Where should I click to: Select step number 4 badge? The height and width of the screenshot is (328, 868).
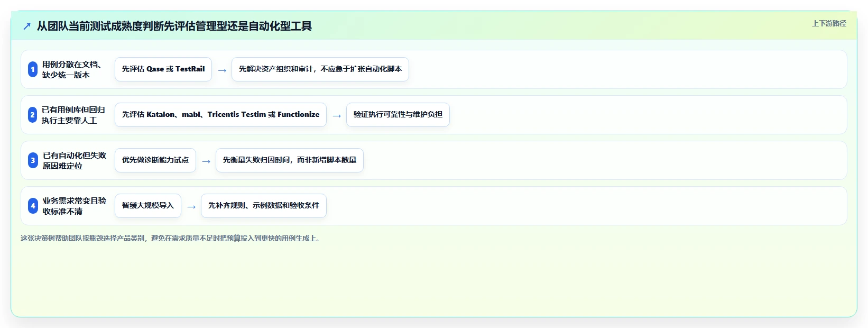33,206
